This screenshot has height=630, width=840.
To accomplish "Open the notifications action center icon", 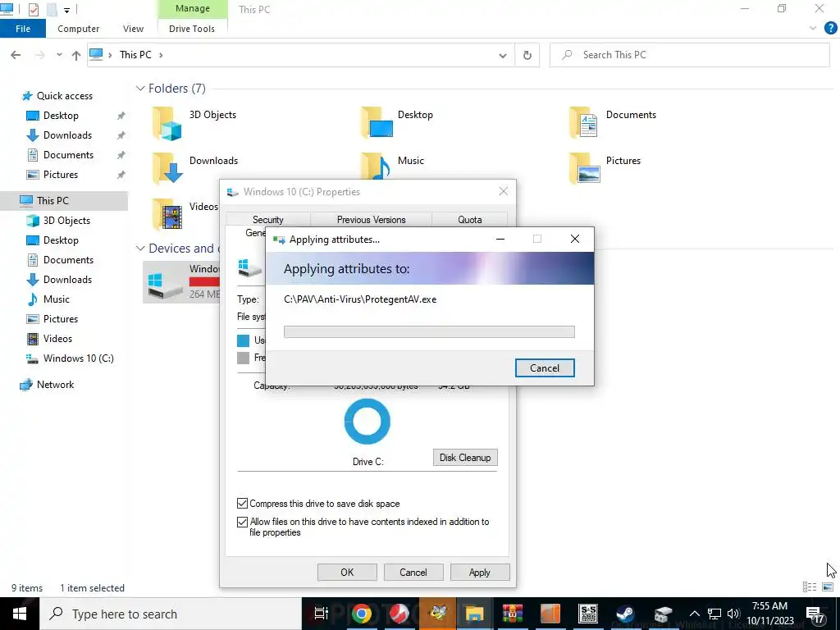I will pos(815,614).
